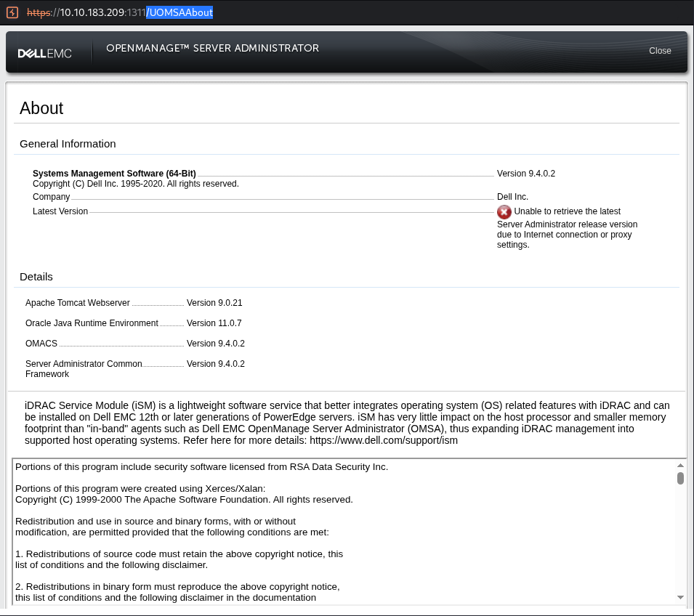
Task: Click the Details section heading
Action: [36, 277]
